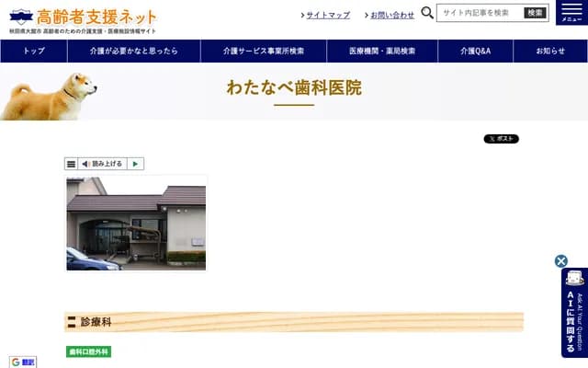Go to the トップ navigation item
588x368 pixels.
[x=34, y=52]
